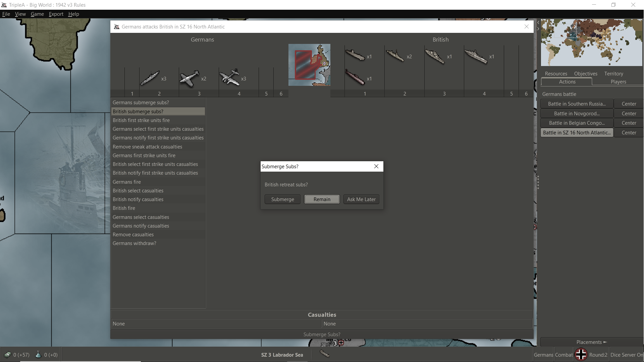Screen dimensions: 644x362
Task: Choose Ask Me Later
Action: [x=361, y=199]
